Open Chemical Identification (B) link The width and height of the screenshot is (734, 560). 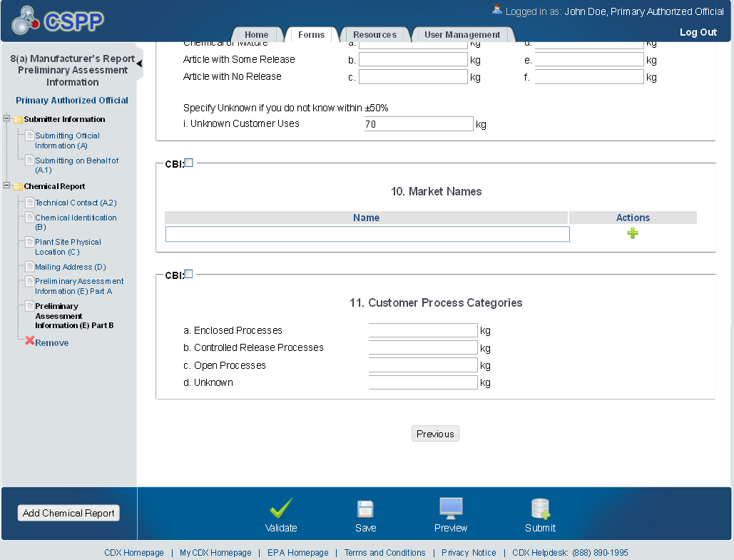coord(76,223)
